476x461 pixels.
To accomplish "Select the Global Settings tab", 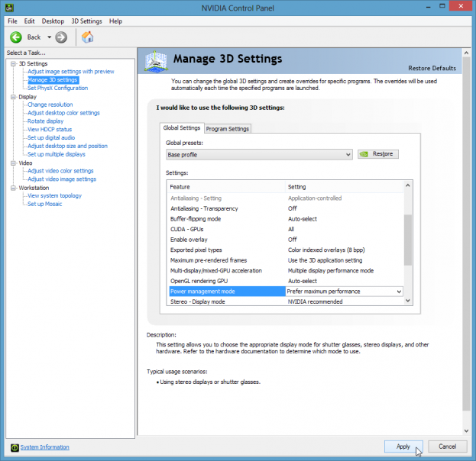I will point(182,127).
